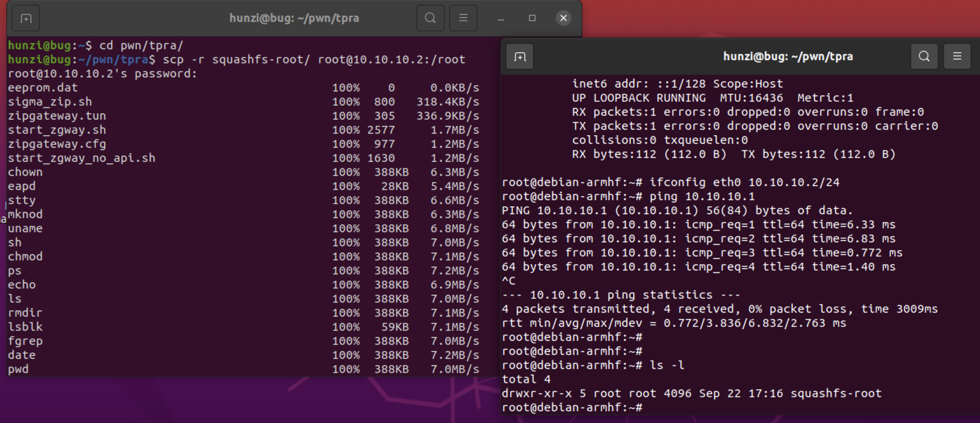The height and width of the screenshot is (423, 980).
Task: Click 'UP LOOPBACK RUNNING' text in right terminal
Action: [x=639, y=98]
